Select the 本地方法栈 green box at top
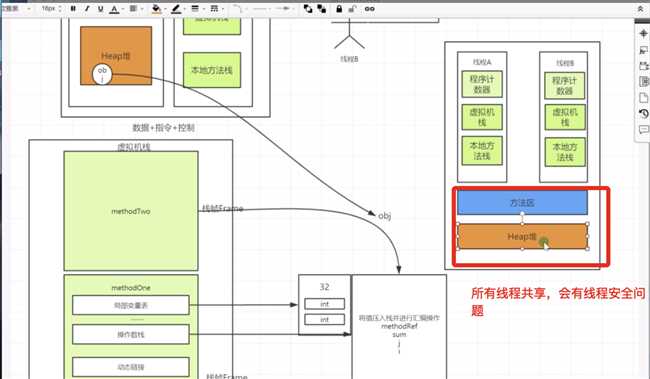The image size is (650, 379). 212,70
